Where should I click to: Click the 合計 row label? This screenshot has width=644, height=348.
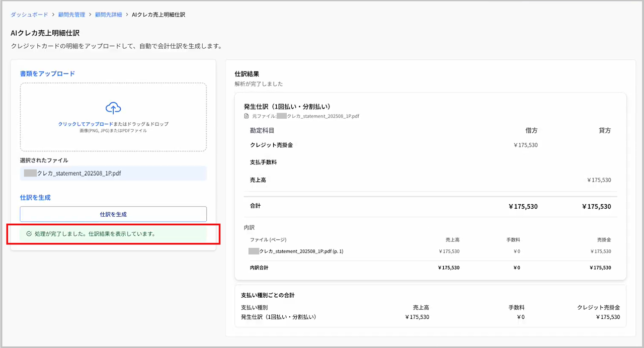(256, 206)
